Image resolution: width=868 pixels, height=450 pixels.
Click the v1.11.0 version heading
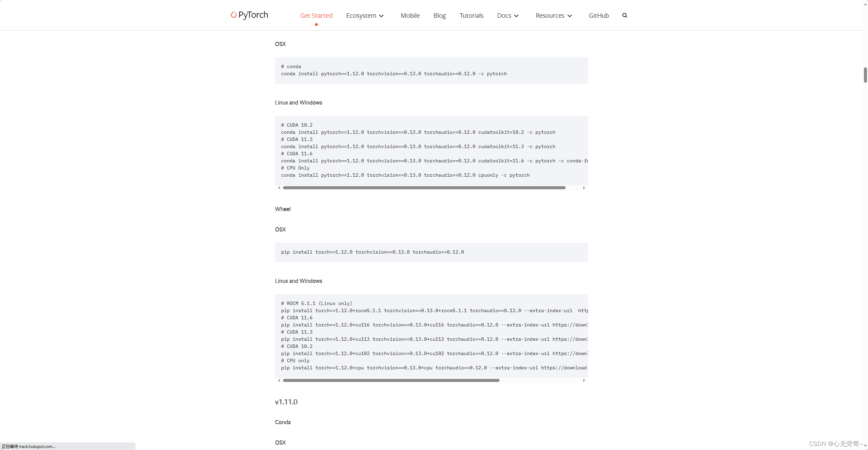[286, 402]
